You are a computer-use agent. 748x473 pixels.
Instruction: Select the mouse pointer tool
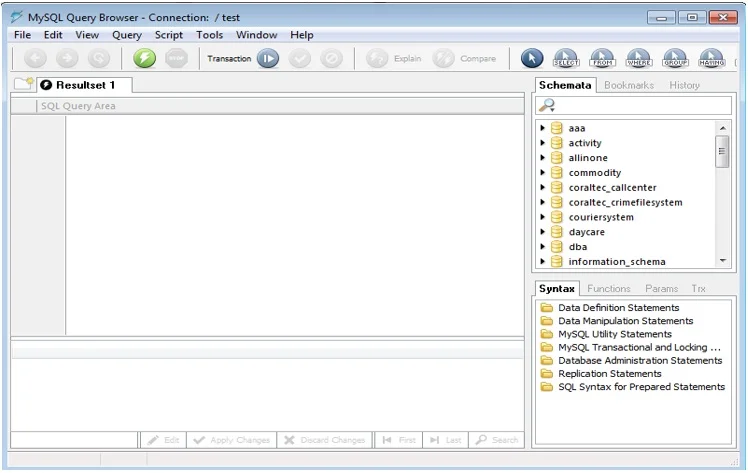[x=532, y=59]
